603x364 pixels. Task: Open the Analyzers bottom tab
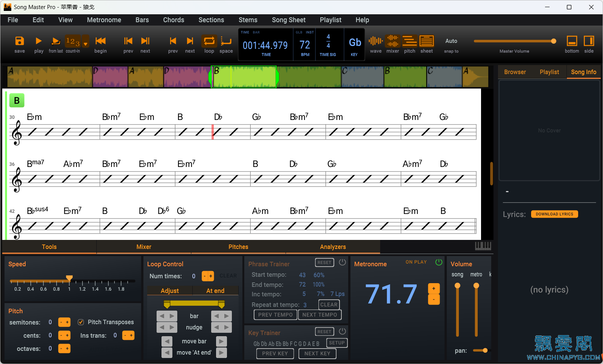[x=333, y=247]
